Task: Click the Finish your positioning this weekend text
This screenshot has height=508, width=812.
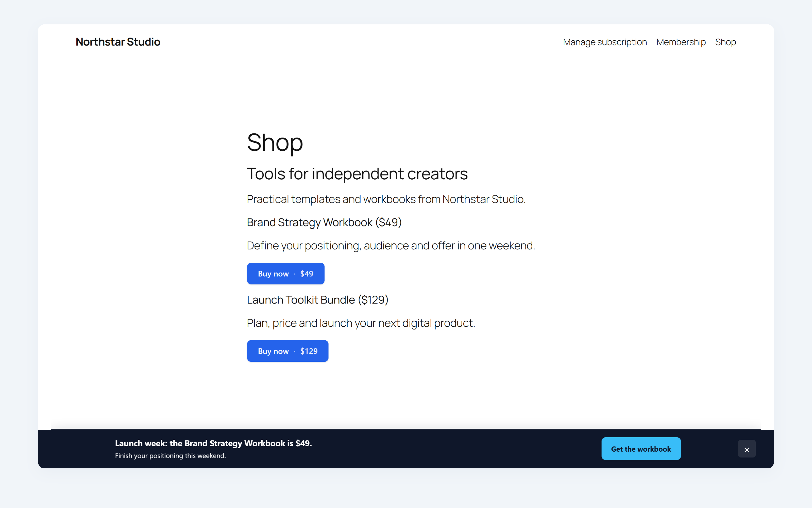Action: point(171,456)
